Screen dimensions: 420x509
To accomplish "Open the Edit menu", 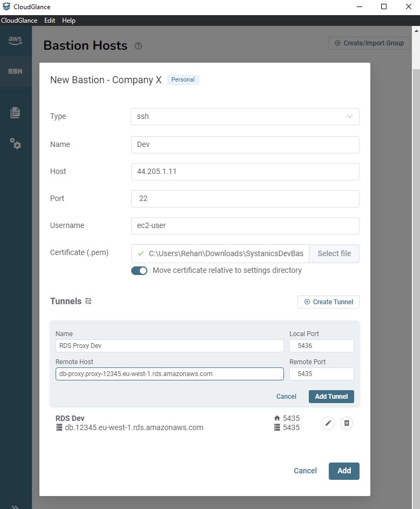I will coord(50,21).
